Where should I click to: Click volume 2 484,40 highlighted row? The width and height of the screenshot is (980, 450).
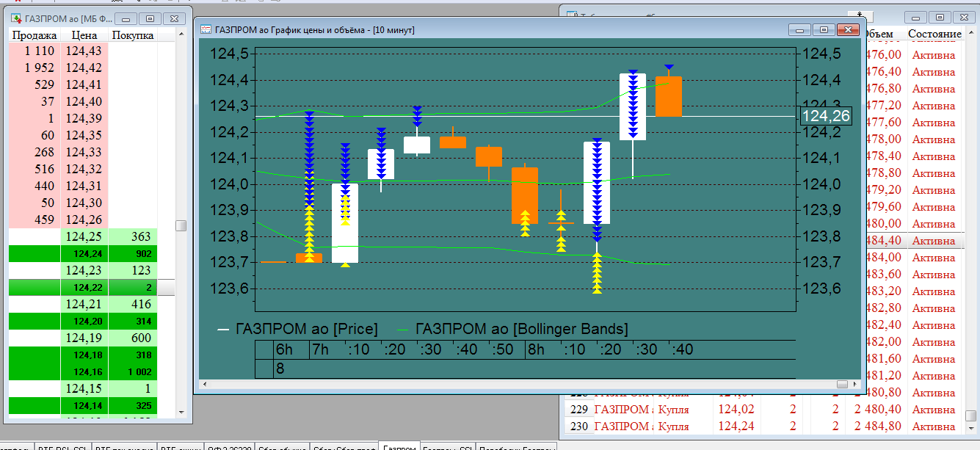point(883,241)
